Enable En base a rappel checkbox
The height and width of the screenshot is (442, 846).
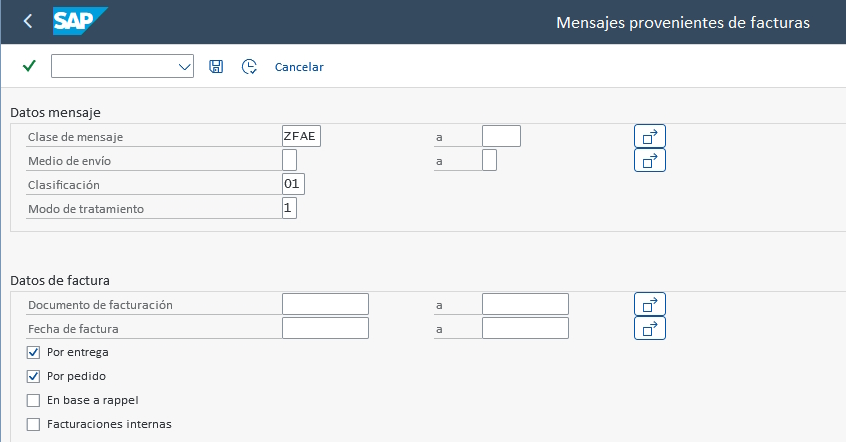(x=33, y=400)
